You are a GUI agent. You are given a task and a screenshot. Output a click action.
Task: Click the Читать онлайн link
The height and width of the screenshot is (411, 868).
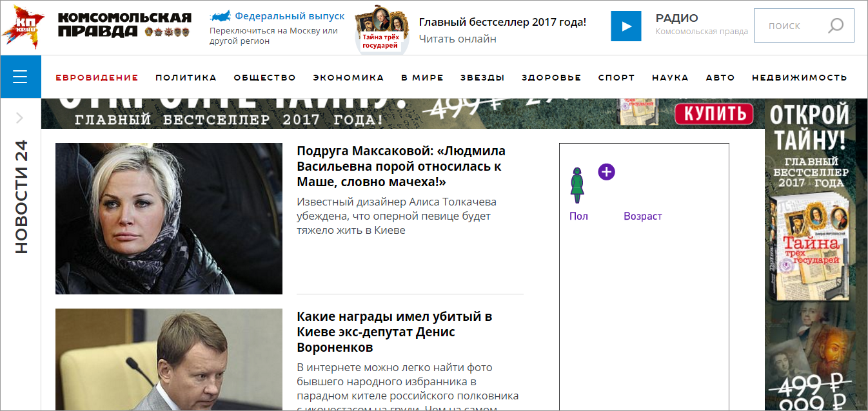457,39
